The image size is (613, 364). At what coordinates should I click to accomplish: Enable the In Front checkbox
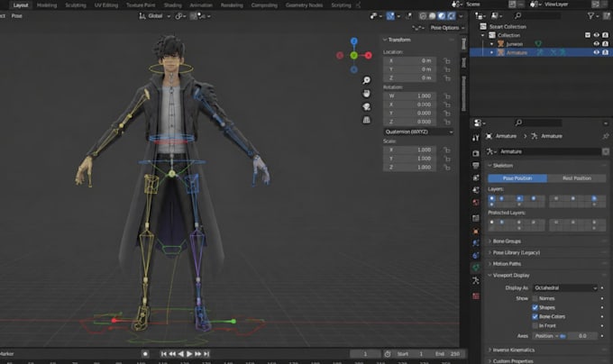(535, 325)
